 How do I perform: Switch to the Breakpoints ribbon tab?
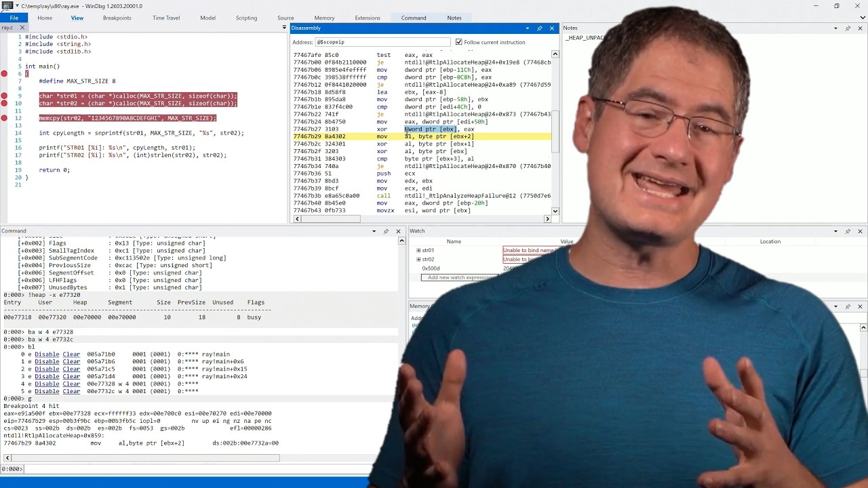point(117,18)
